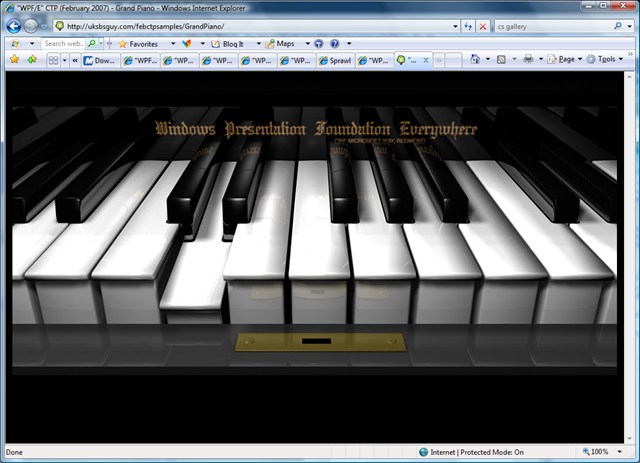Click the Refresh page icon
Image resolution: width=640 pixels, height=463 pixels.
tap(468, 27)
